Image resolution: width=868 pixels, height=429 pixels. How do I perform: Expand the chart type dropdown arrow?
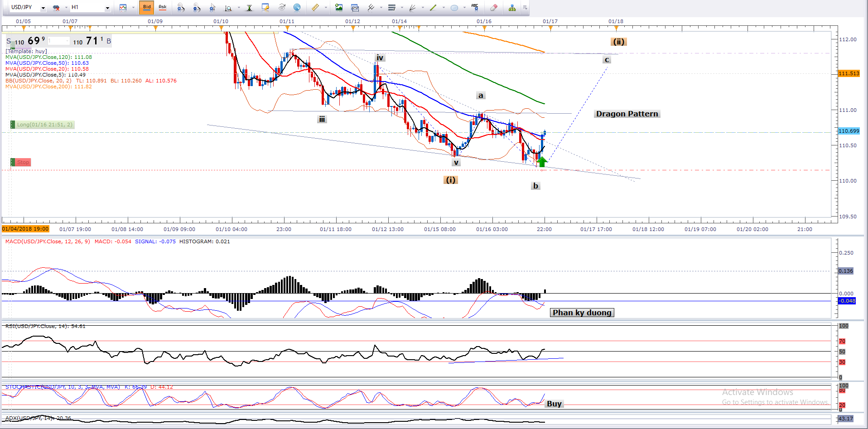point(133,7)
